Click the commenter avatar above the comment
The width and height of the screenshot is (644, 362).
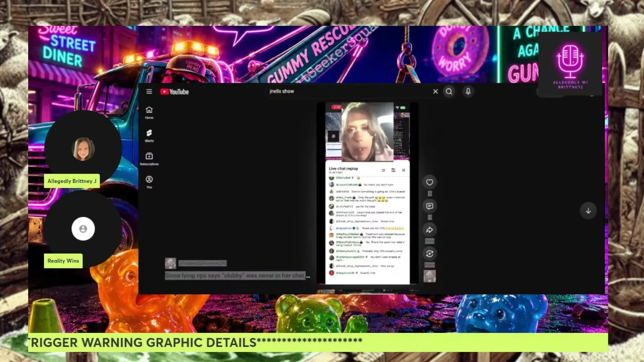coord(171,263)
